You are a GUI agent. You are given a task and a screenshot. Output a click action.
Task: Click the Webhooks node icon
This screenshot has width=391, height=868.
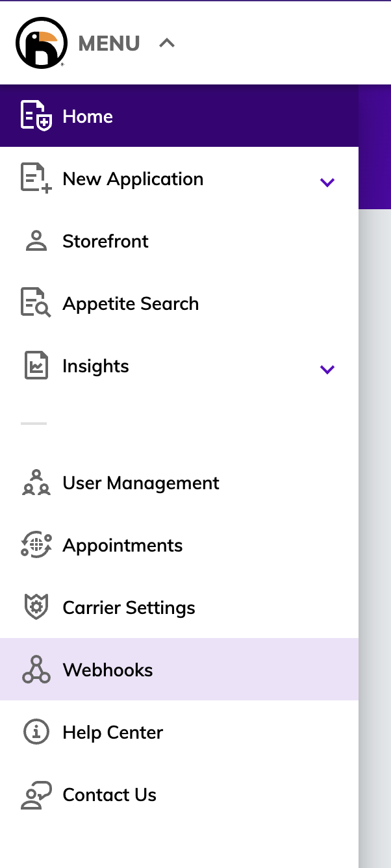[36, 670]
